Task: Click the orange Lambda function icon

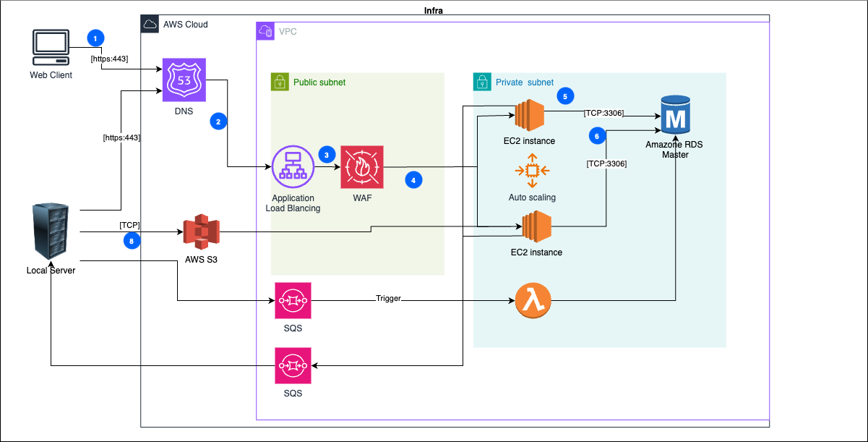Action: coord(532,299)
